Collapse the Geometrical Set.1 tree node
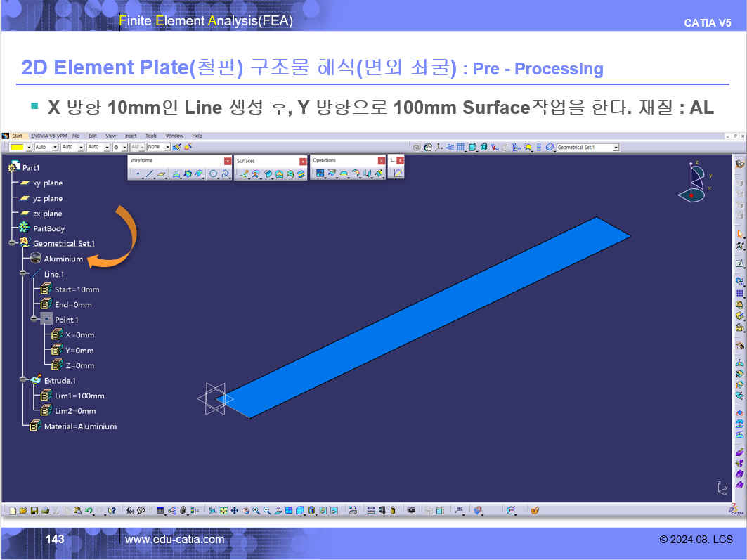 13,243
